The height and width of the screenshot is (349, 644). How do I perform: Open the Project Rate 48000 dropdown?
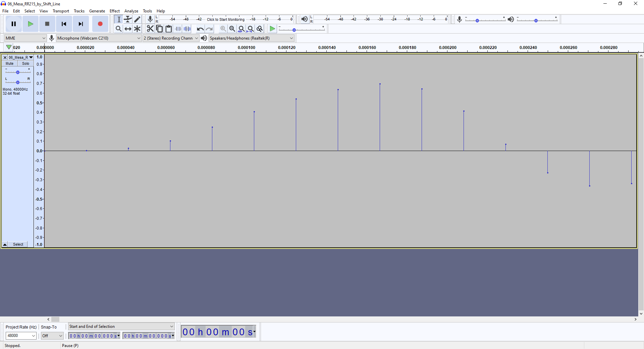click(x=21, y=336)
